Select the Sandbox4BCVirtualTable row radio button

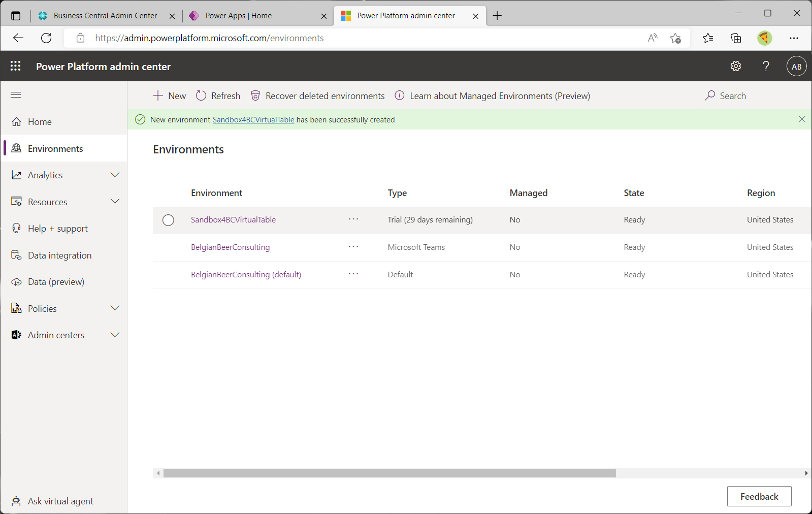(x=168, y=220)
